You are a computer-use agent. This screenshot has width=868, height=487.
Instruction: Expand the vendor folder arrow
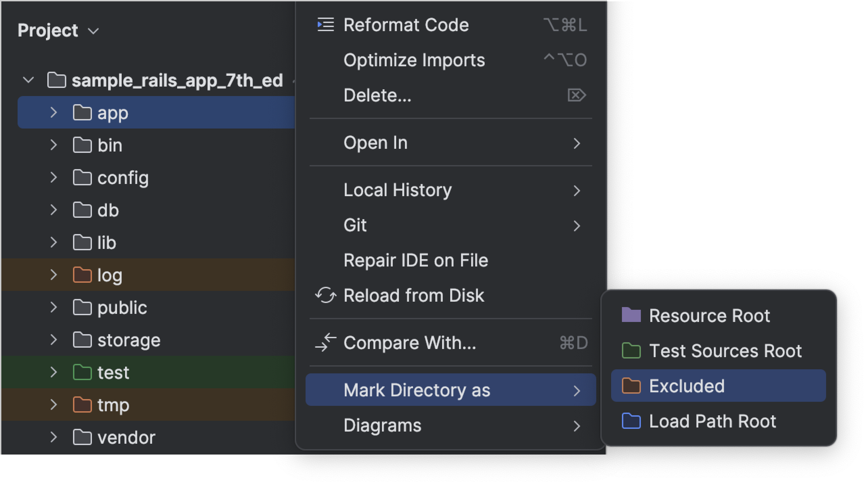click(53, 437)
